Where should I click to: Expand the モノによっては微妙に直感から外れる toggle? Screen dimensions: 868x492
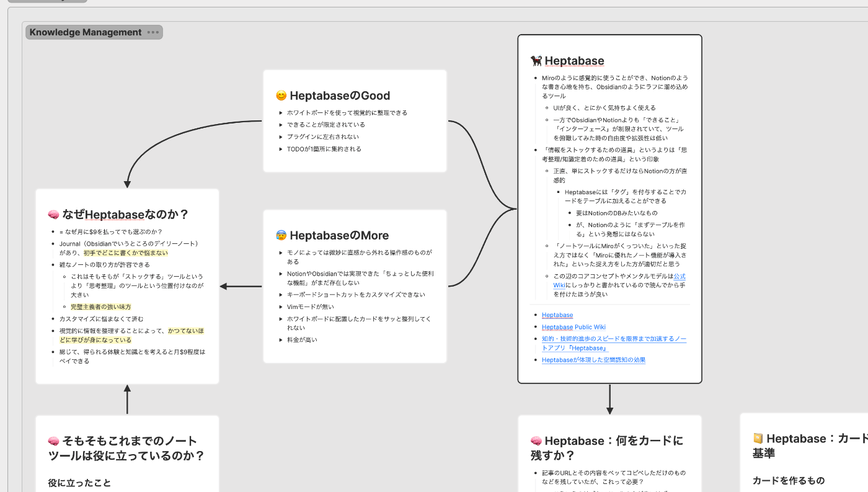(281, 253)
